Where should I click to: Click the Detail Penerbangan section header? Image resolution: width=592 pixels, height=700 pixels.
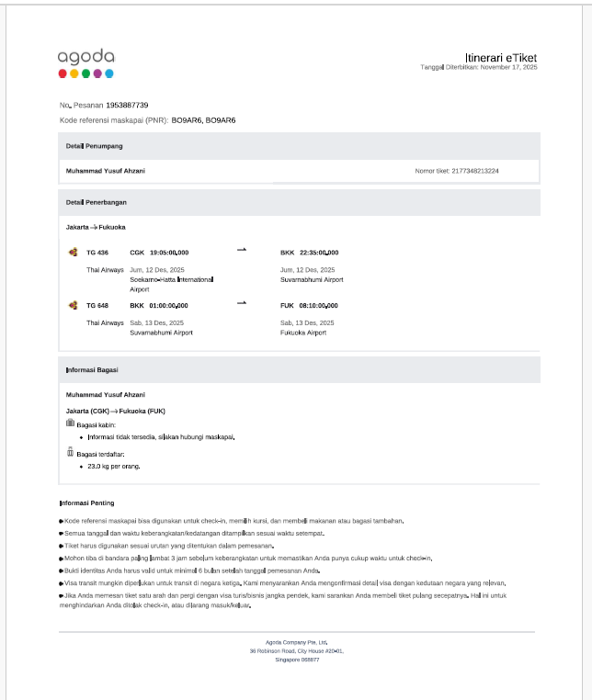pos(96,201)
